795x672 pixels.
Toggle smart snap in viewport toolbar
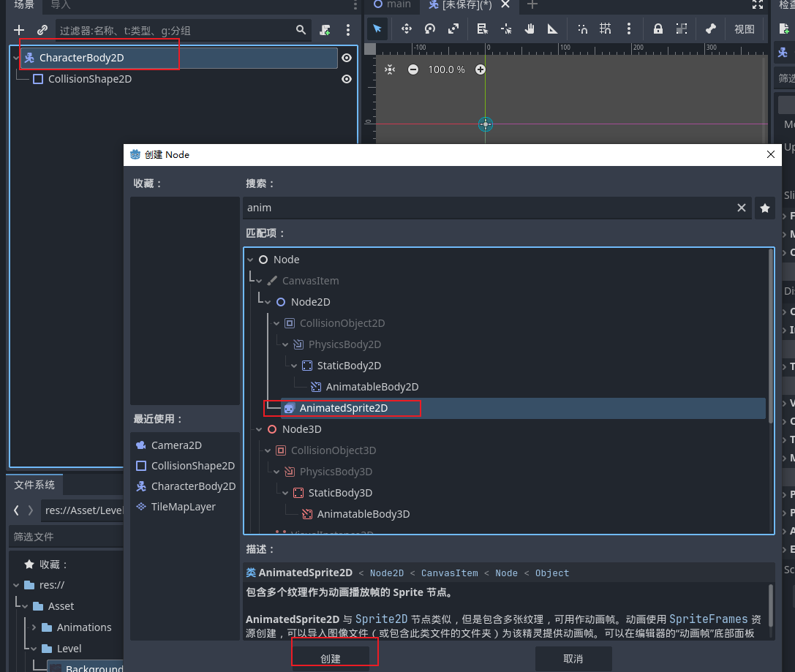tap(582, 29)
